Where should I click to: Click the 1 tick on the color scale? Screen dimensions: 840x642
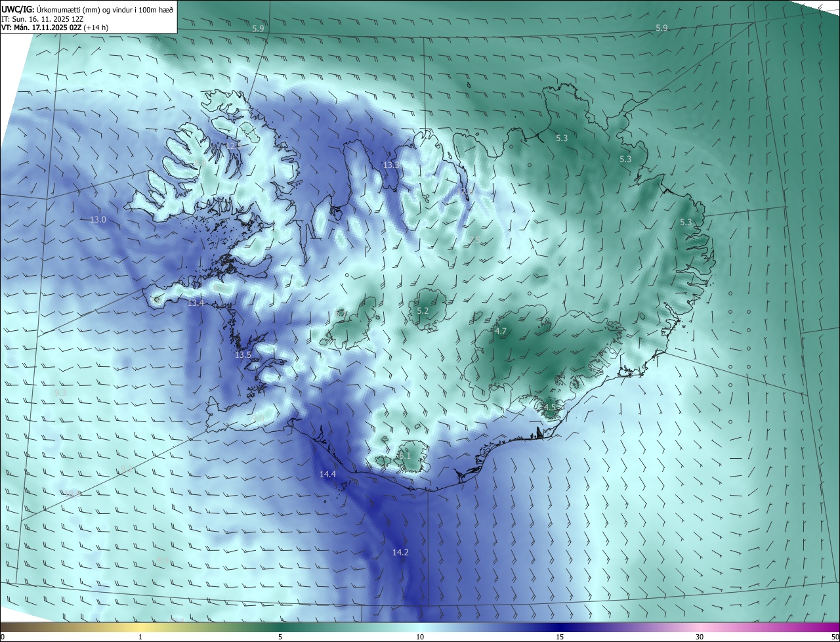tap(140, 637)
